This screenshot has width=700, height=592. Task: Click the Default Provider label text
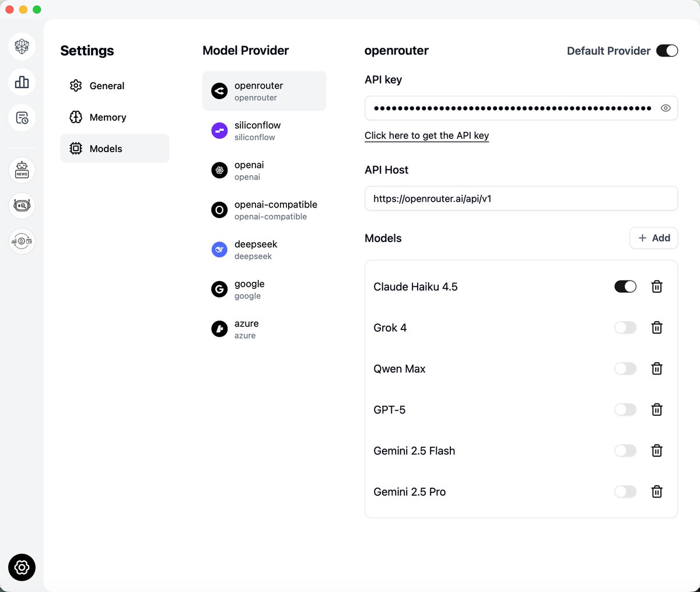[x=608, y=51]
